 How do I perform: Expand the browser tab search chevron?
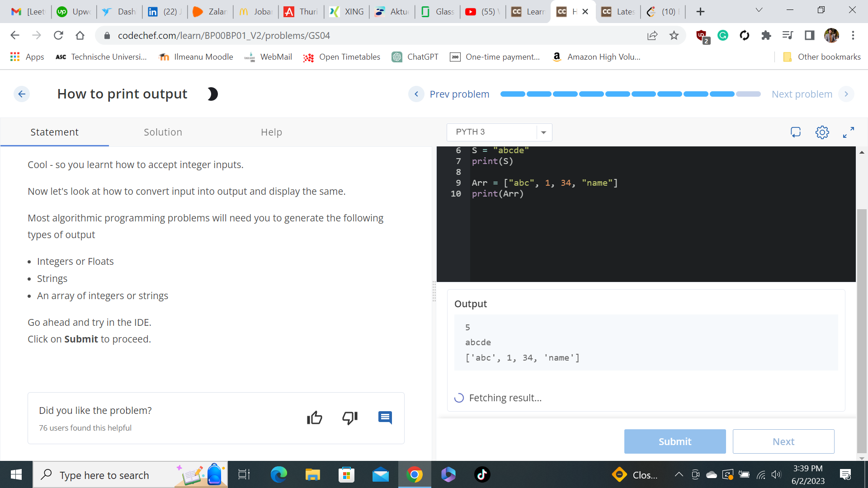tap(759, 10)
